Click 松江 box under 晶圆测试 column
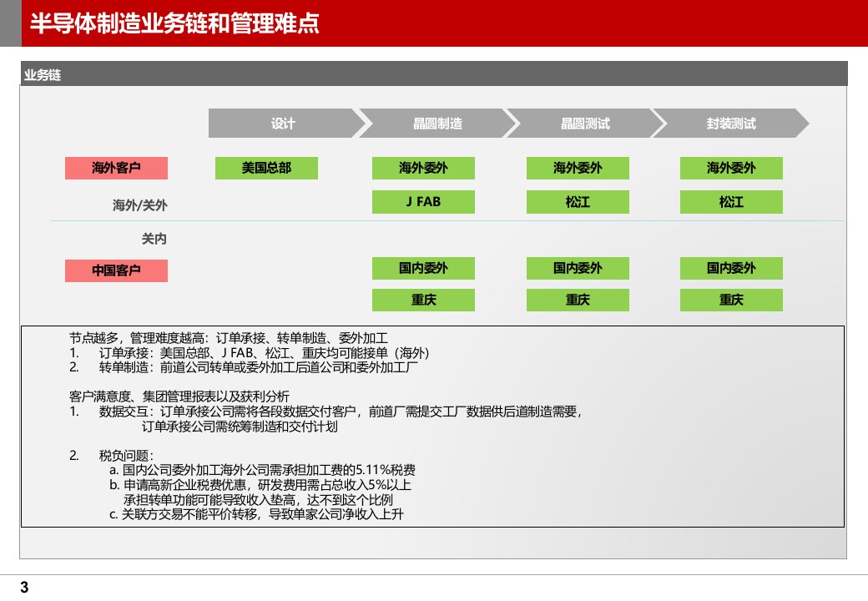868x601 pixels. [578, 202]
